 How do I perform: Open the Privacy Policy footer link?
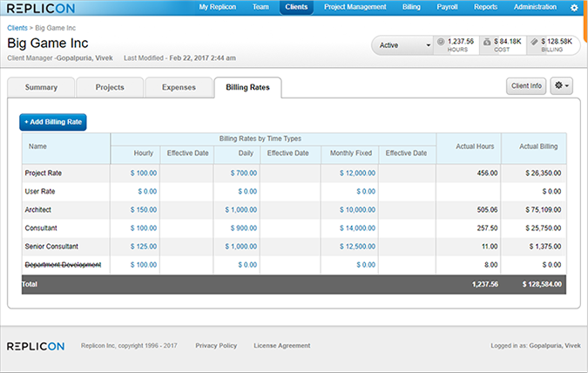[x=216, y=346]
